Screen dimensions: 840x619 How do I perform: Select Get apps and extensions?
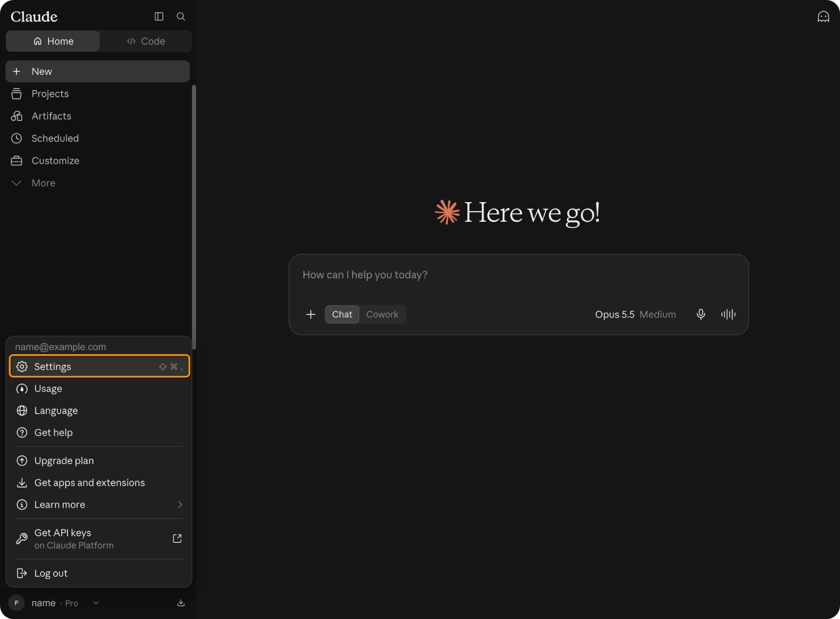[x=99, y=483]
